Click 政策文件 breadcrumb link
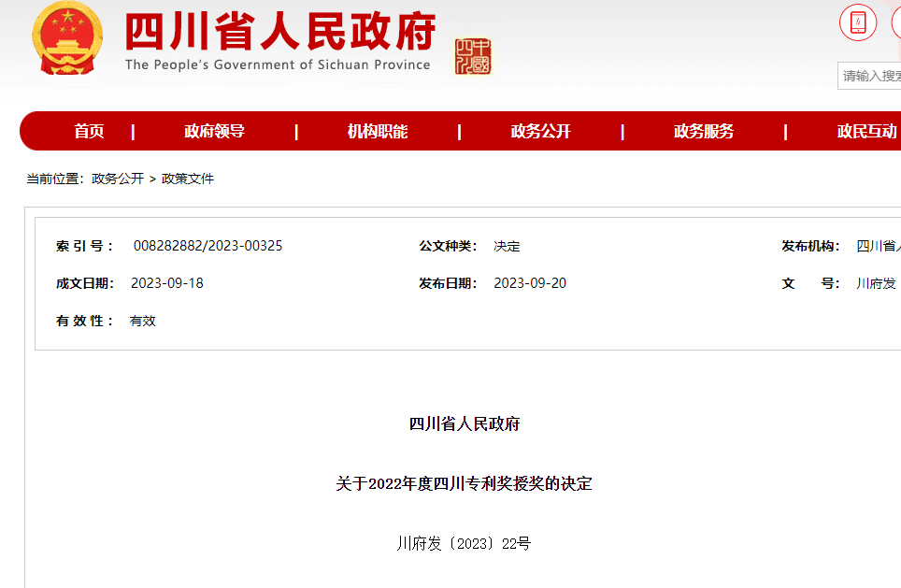 [x=188, y=179]
